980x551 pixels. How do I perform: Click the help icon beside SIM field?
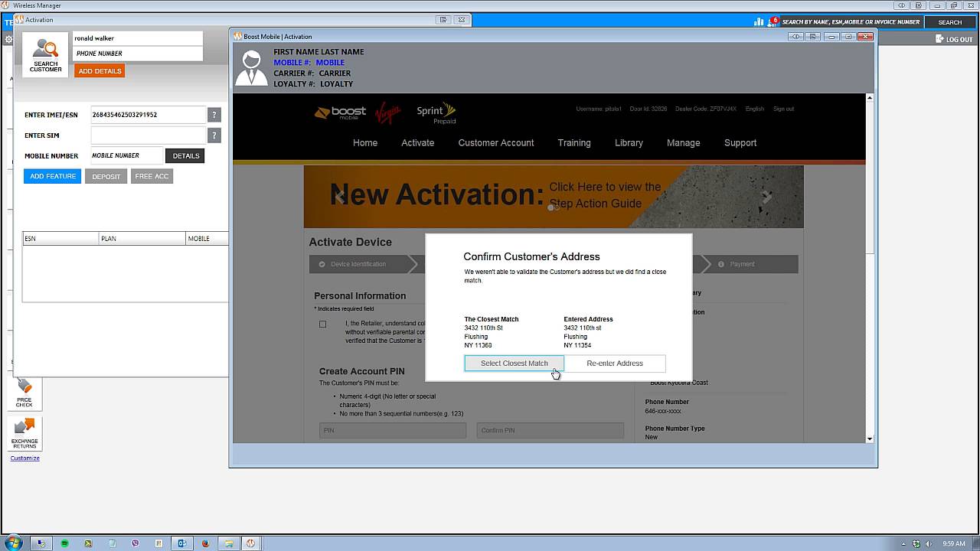(214, 135)
